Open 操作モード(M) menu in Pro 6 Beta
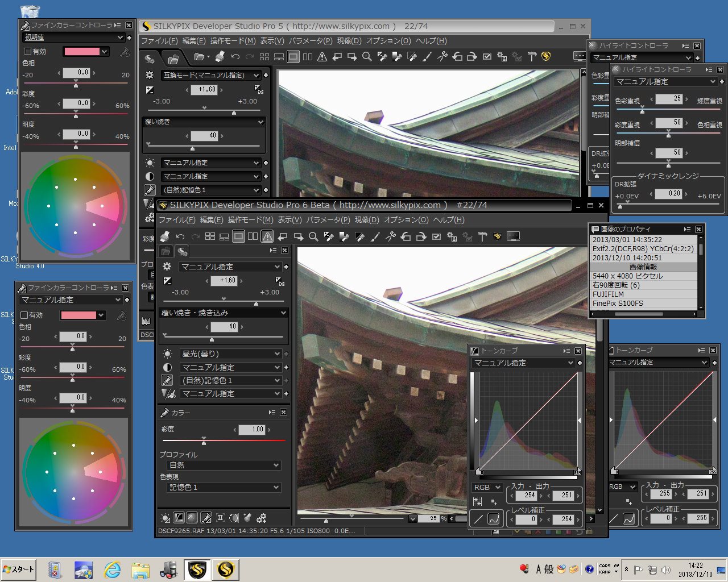This screenshot has height=582, width=728. click(250, 220)
